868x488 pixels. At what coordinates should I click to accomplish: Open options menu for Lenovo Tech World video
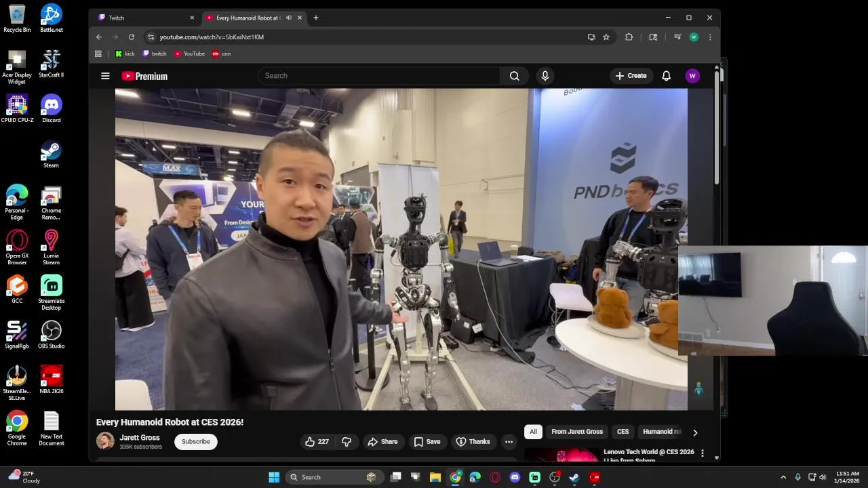coord(703,453)
